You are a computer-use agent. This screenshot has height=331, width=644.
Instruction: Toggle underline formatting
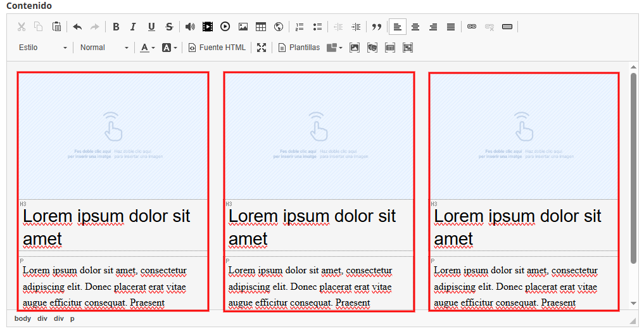point(151,27)
